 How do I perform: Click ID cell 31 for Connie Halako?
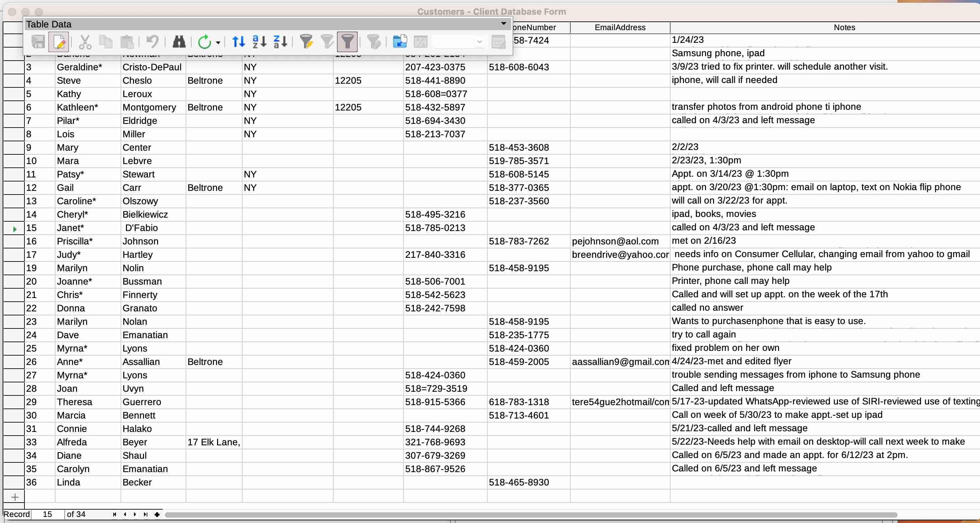click(40, 429)
